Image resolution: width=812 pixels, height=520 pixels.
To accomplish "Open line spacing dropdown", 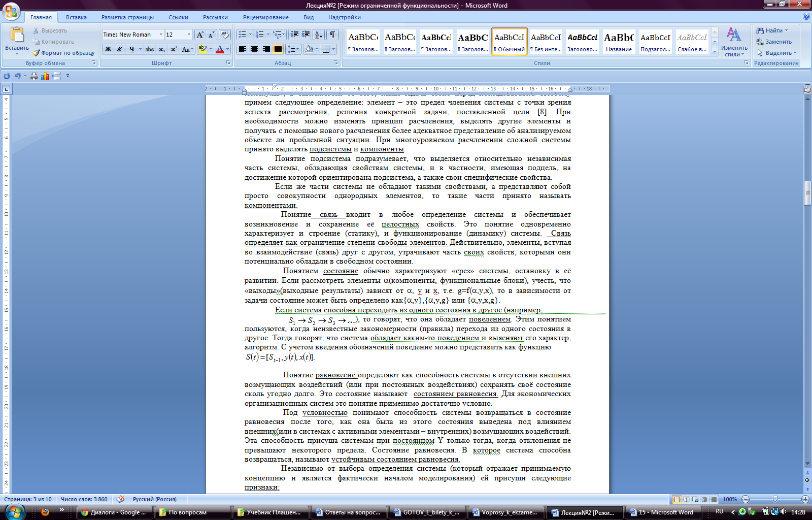I will pos(293,49).
